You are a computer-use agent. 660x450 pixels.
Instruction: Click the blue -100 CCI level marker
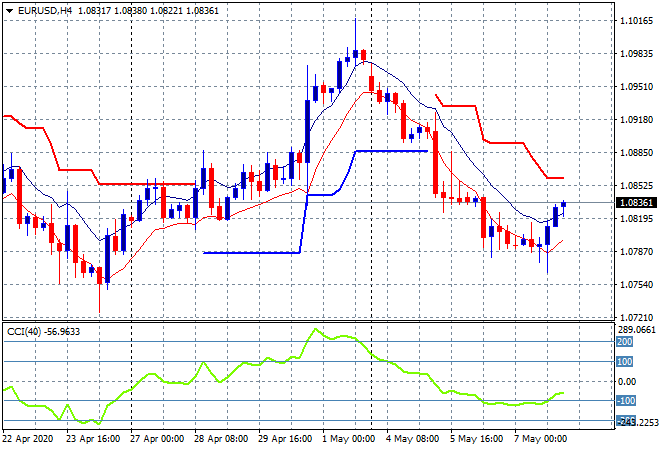click(x=625, y=400)
